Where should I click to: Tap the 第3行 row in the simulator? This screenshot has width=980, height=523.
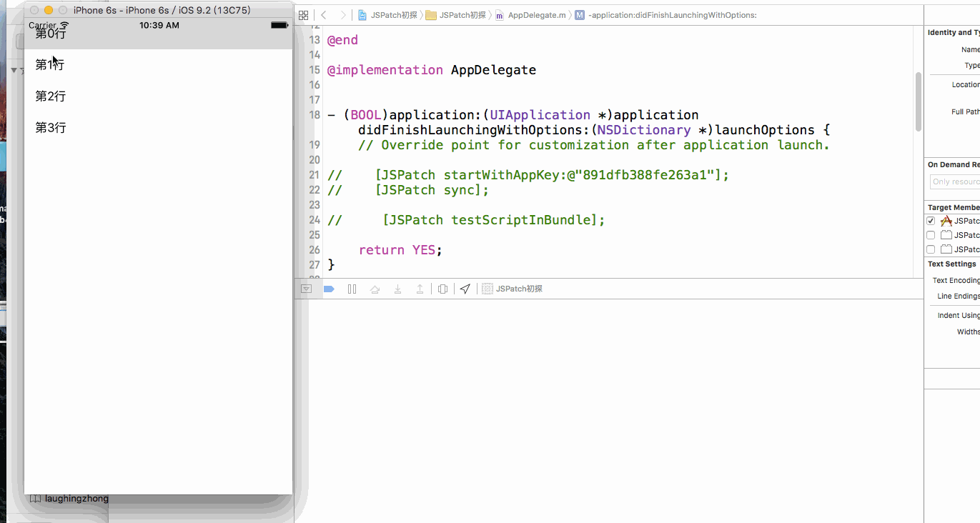pyautogui.click(x=158, y=128)
